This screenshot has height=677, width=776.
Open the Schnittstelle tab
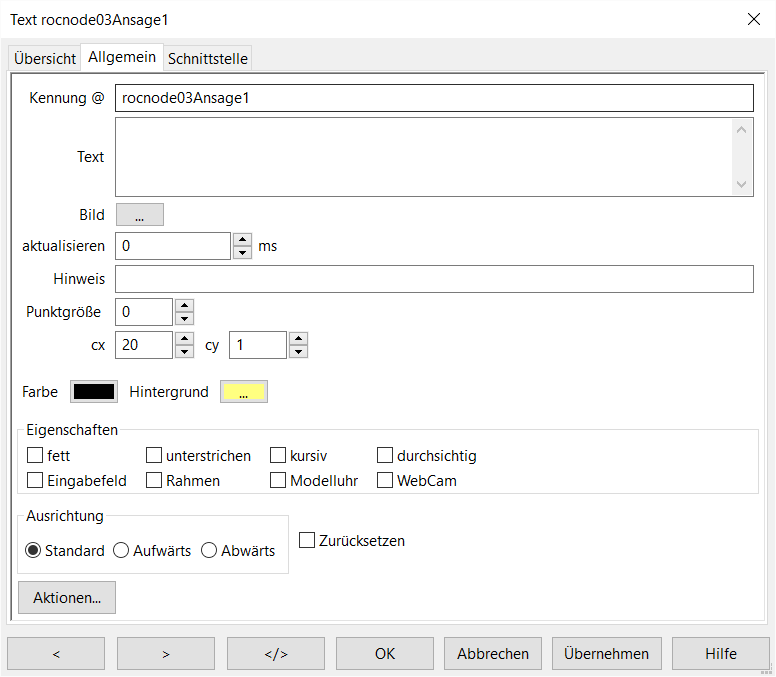[207, 59]
